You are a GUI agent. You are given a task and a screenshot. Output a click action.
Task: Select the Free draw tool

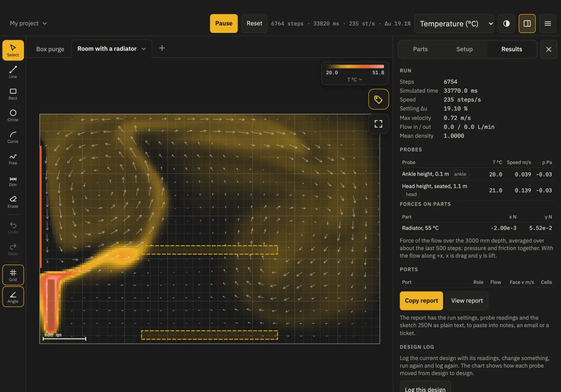coord(13,159)
